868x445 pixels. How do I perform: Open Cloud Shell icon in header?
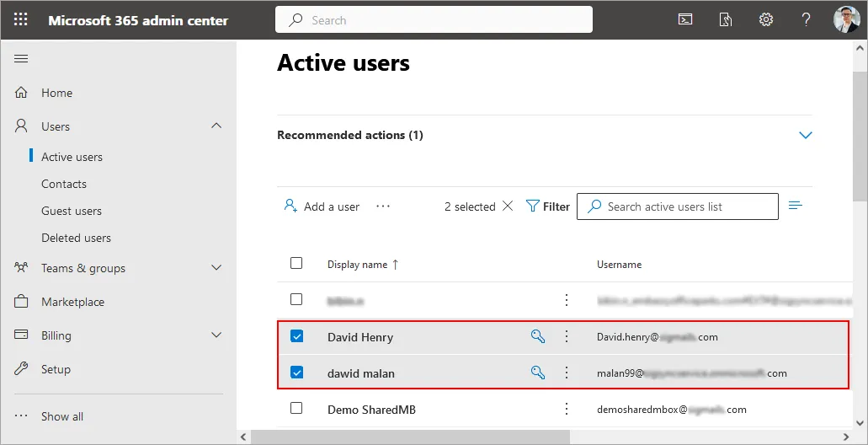tap(685, 20)
